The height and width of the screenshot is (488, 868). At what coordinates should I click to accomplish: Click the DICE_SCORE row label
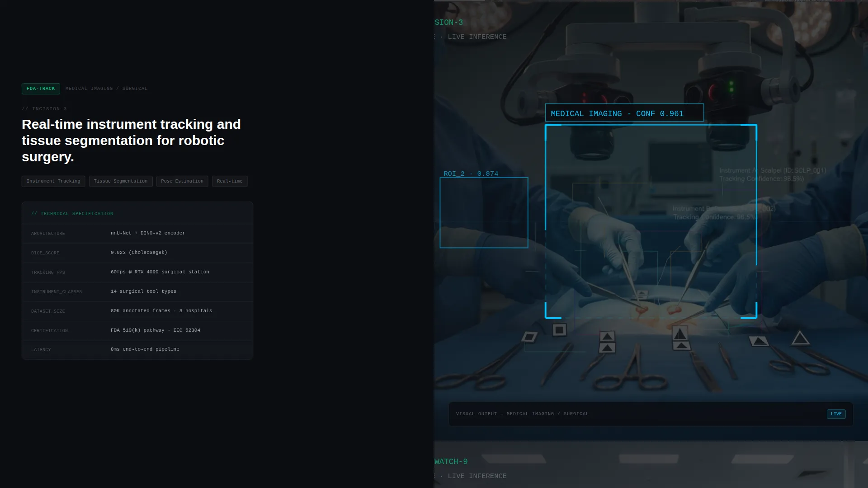click(45, 253)
